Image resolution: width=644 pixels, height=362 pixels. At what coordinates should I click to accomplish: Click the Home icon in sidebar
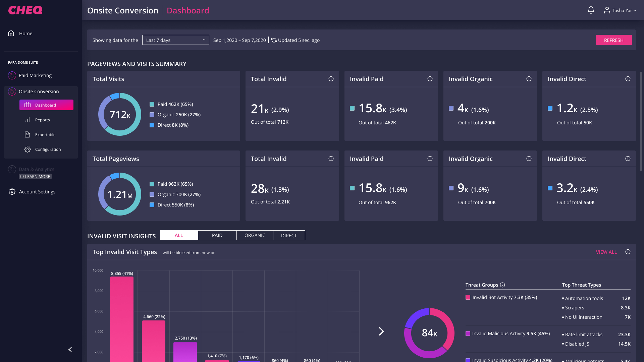point(11,33)
